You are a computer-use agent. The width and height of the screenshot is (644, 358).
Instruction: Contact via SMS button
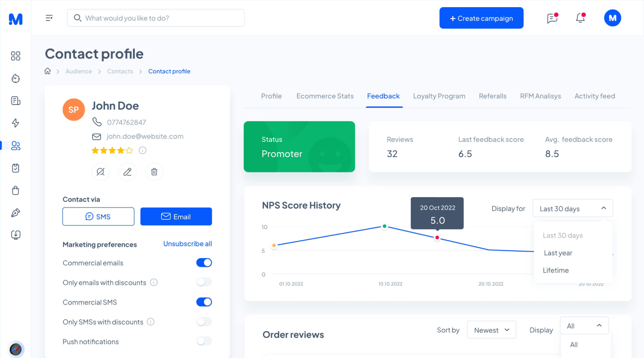pyautogui.click(x=98, y=217)
